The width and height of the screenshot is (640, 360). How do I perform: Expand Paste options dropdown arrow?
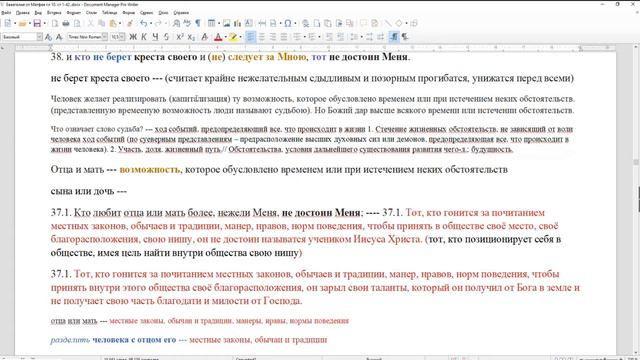[120, 23]
